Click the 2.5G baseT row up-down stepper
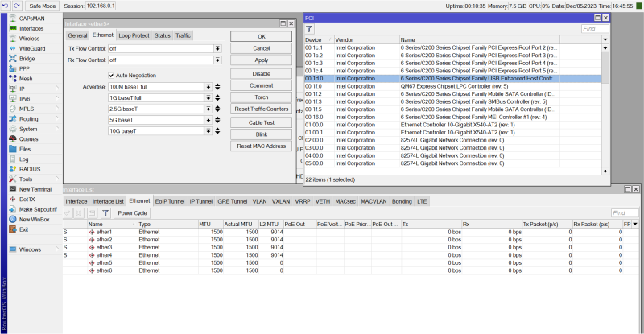Screen dimensions: 644x334 coord(217,109)
